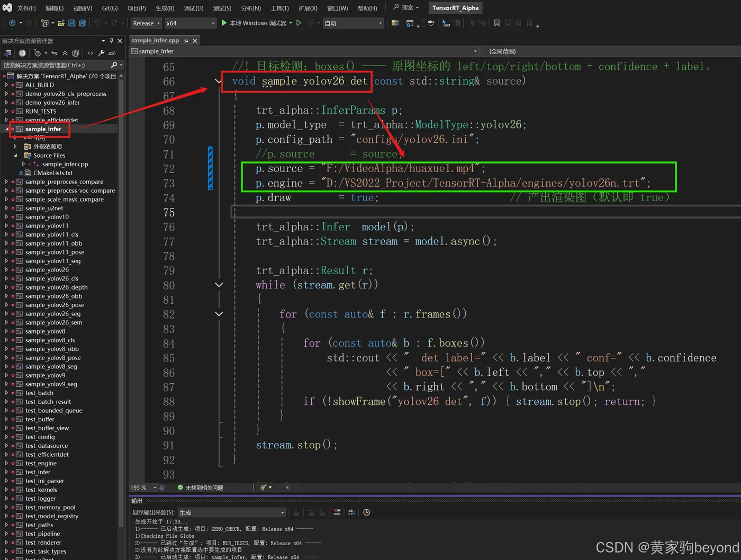Click the Undo arrow in the toolbar

click(97, 23)
